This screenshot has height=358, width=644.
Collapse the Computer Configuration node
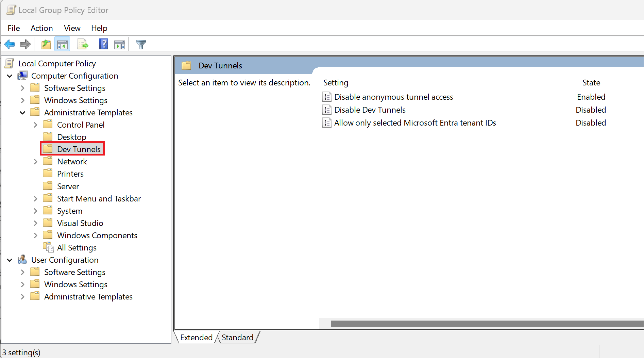(x=10, y=76)
